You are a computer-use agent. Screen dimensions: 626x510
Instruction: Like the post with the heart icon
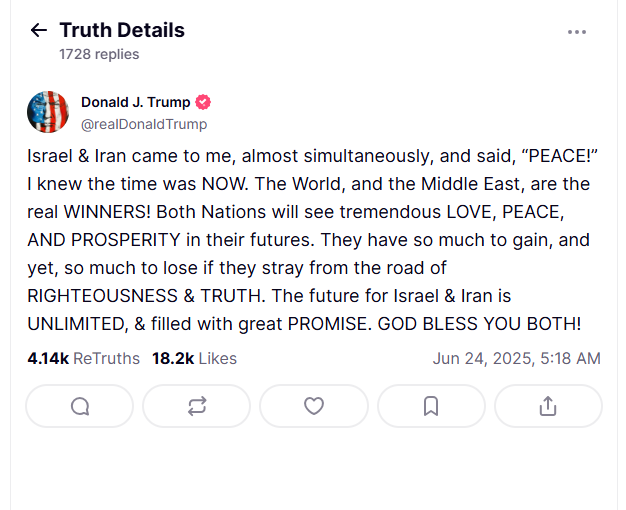(x=314, y=405)
